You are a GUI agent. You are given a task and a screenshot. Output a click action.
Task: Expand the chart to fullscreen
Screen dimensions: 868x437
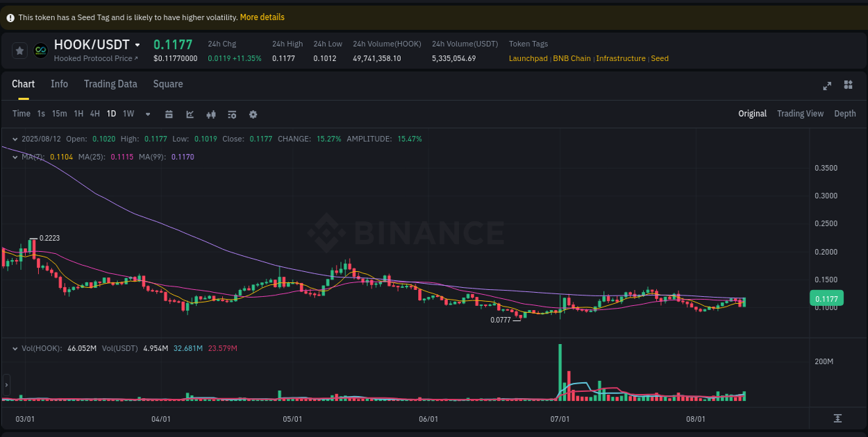827,85
